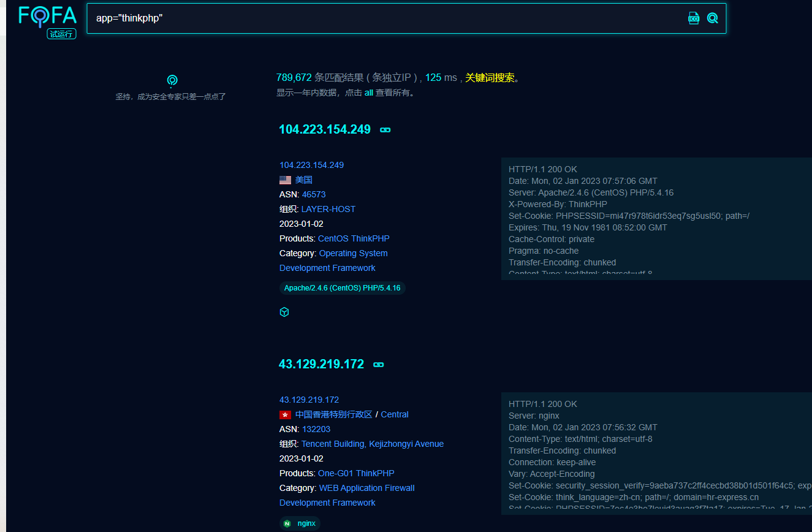
Task: Click the Connection: keep-alive line
Action: click(x=552, y=462)
